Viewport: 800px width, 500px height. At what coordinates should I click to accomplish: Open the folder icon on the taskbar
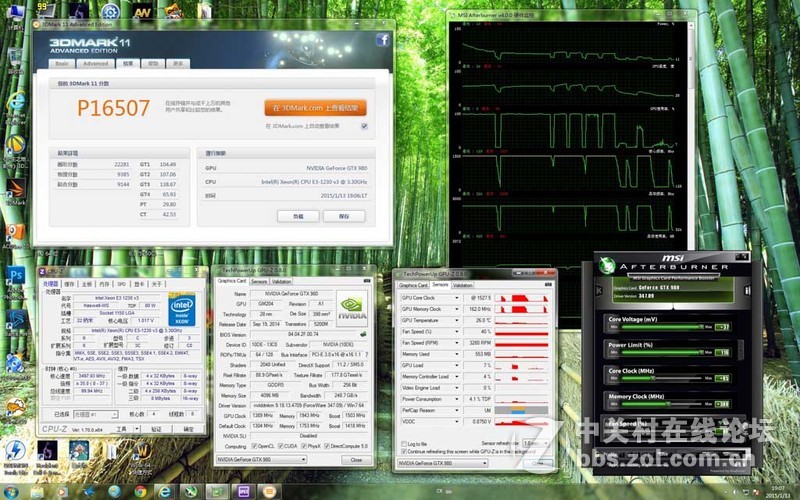pyautogui.click(x=37, y=492)
